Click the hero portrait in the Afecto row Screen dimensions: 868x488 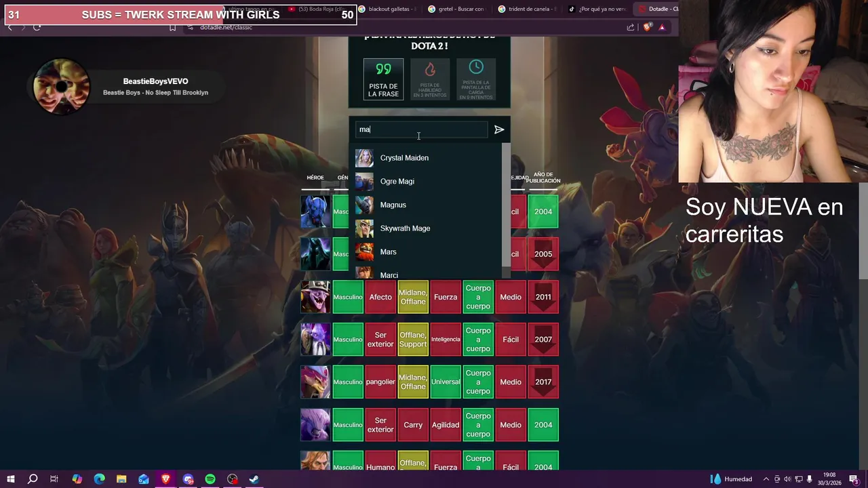(315, 297)
